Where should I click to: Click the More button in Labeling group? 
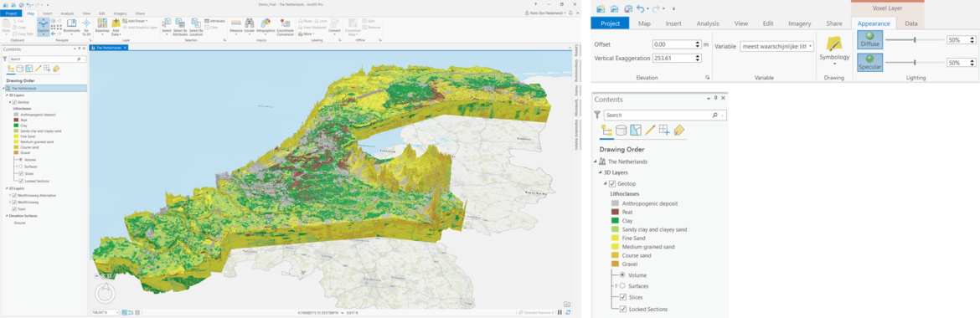coord(307,33)
